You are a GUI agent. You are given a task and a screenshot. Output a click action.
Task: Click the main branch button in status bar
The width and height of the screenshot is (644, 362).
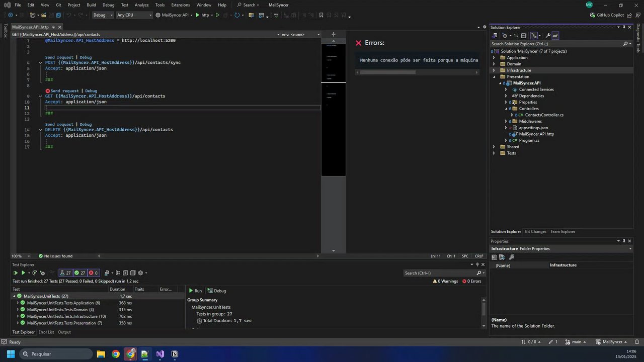tap(576, 342)
